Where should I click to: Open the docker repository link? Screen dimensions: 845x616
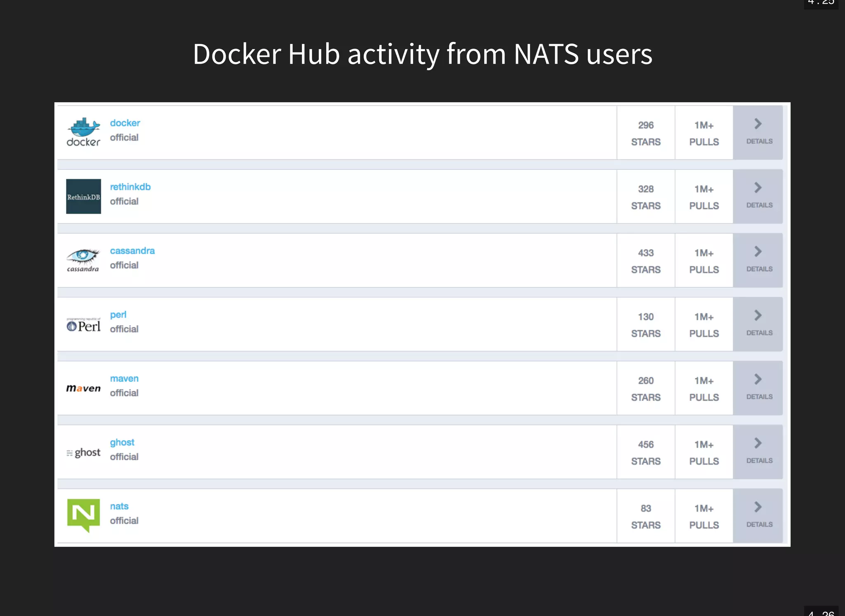tap(125, 123)
